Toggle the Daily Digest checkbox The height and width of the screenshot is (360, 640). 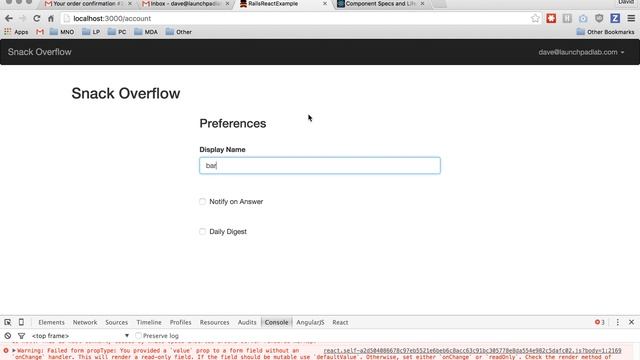point(202,231)
